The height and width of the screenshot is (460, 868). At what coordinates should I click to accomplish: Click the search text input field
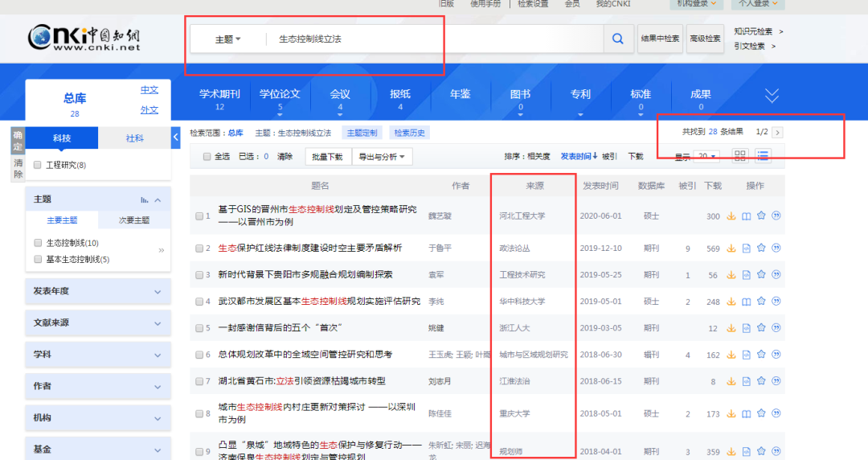pyautogui.click(x=434, y=39)
